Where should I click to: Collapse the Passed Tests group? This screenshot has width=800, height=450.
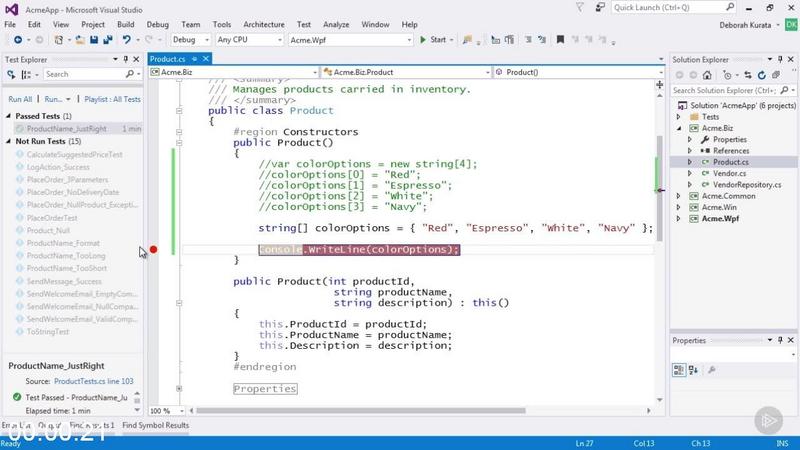[x=9, y=116]
